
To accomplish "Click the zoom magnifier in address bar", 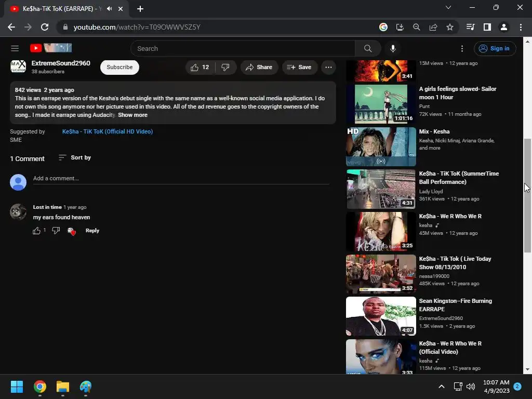I will click(416, 27).
